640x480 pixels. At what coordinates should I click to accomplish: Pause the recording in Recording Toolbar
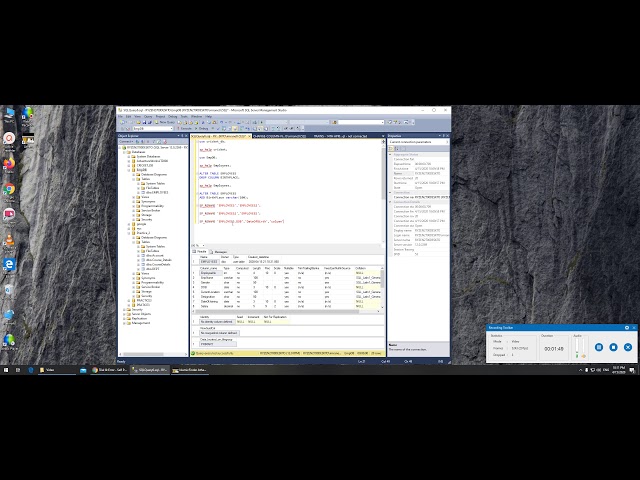pos(599,347)
